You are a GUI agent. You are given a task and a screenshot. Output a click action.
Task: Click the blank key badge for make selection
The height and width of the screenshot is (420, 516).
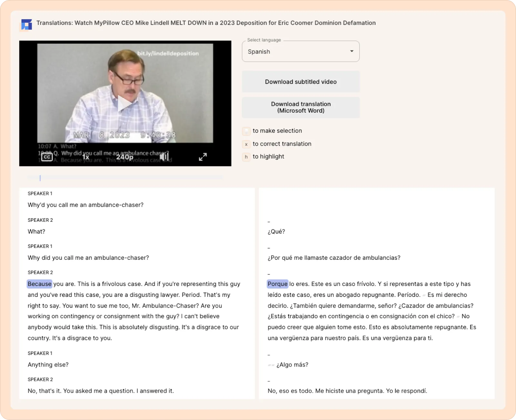pyautogui.click(x=246, y=131)
